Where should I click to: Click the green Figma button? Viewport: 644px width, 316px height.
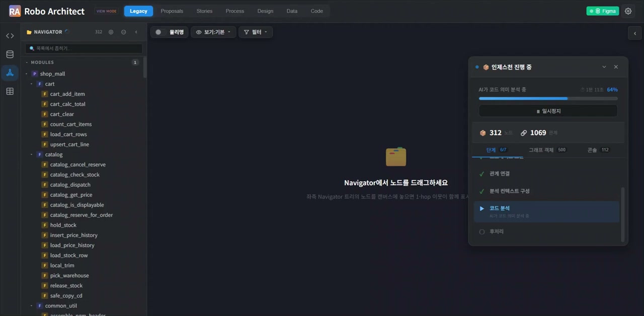pyautogui.click(x=603, y=11)
